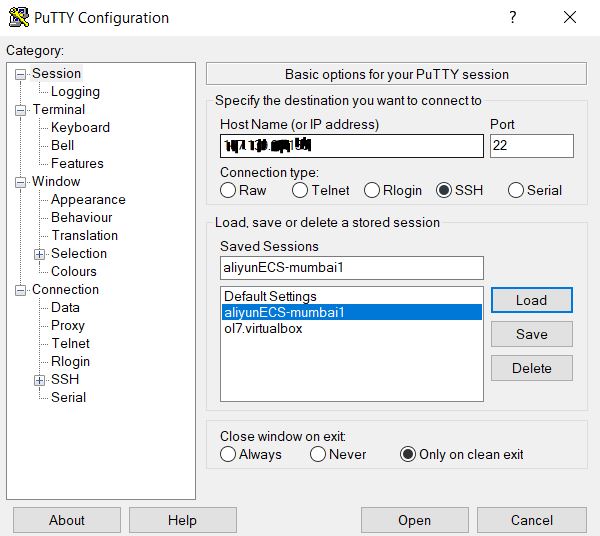This screenshot has width=600, height=536.
Task: Open the Appearance settings category
Action: (x=88, y=199)
